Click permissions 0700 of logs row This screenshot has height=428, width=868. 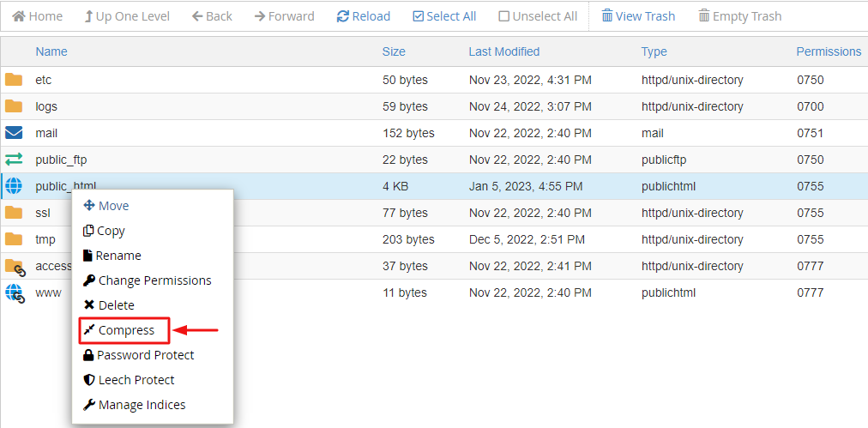[x=811, y=106]
